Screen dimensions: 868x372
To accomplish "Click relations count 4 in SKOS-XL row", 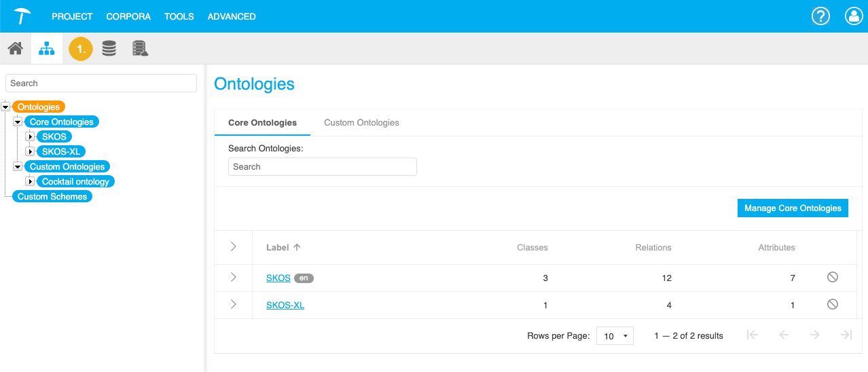I will (669, 305).
